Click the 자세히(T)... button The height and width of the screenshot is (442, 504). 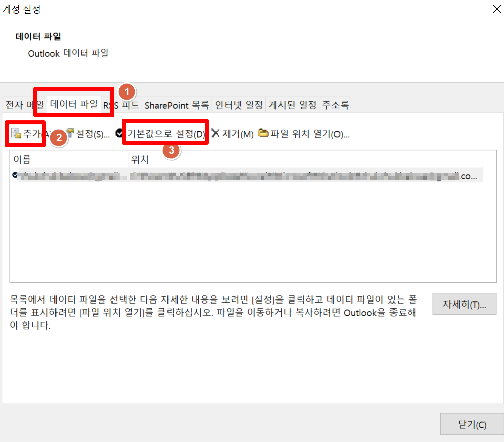(x=465, y=304)
